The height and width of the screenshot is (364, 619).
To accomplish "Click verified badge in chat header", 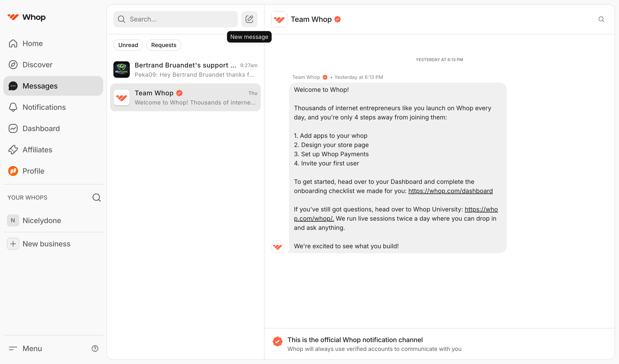I will tap(338, 19).
